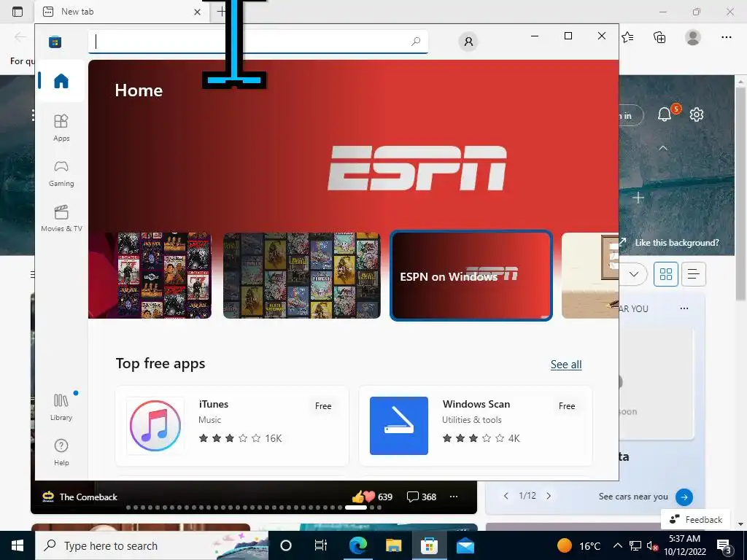Image resolution: width=747 pixels, height=560 pixels.
Task: Open the Store user profile icon
Action: (468, 42)
